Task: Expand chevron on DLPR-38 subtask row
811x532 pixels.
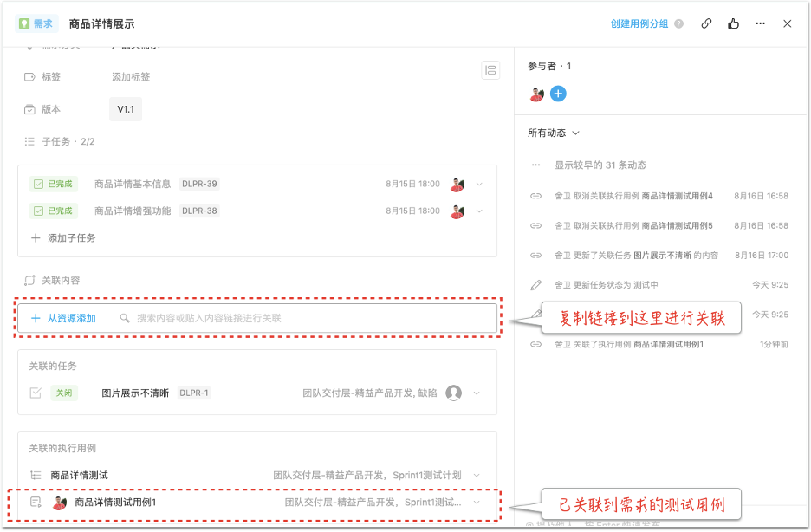Action: coord(479,211)
